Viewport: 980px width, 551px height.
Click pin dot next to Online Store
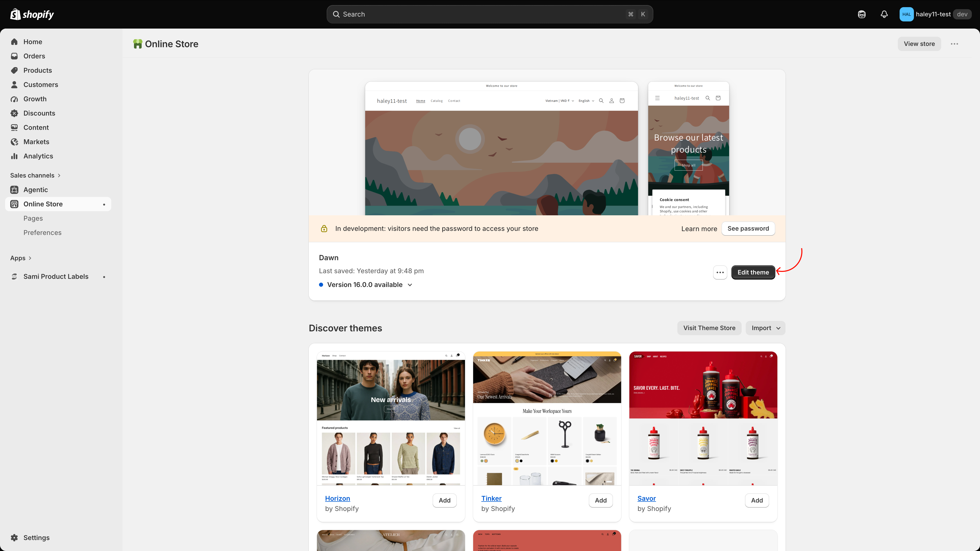[104, 205]
